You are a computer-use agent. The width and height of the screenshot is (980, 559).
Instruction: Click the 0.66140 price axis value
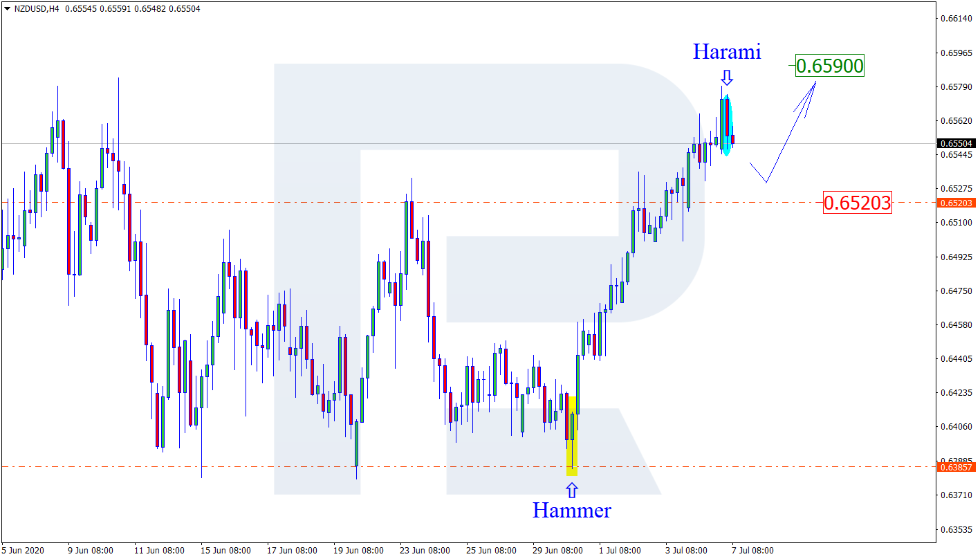[x=957, y=19]
